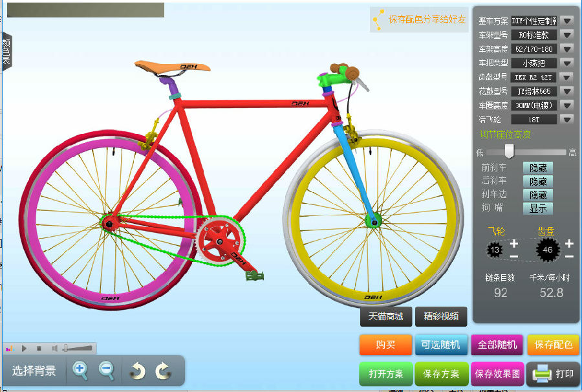Viewport: 582px width, 392px height.
Task: Click the DIY个性定制 value field
Action: (534, 21)
